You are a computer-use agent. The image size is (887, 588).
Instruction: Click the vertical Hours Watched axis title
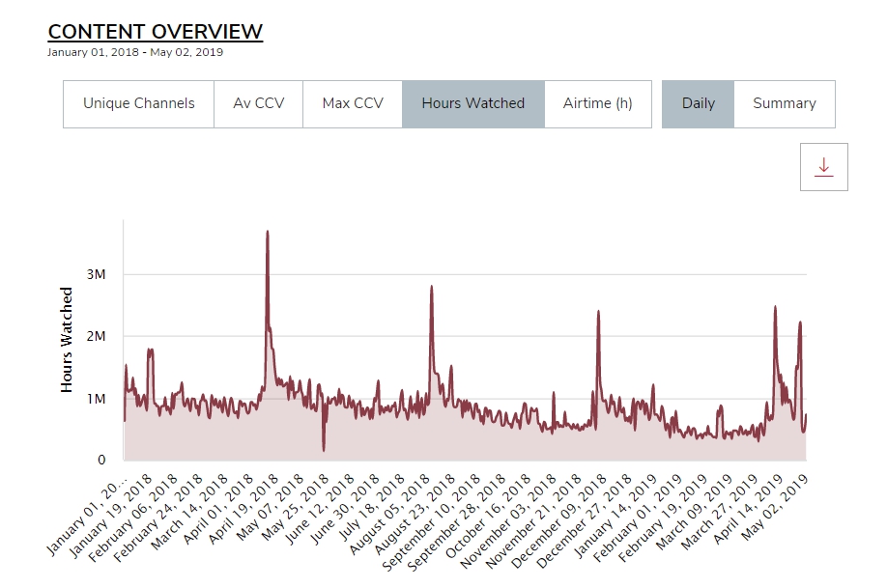point(67,339)
